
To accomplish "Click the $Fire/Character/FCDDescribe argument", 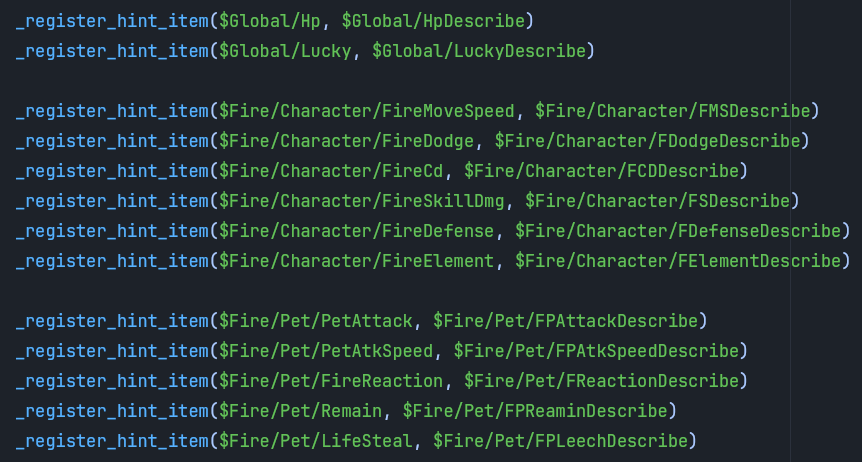I will (605, 170).
